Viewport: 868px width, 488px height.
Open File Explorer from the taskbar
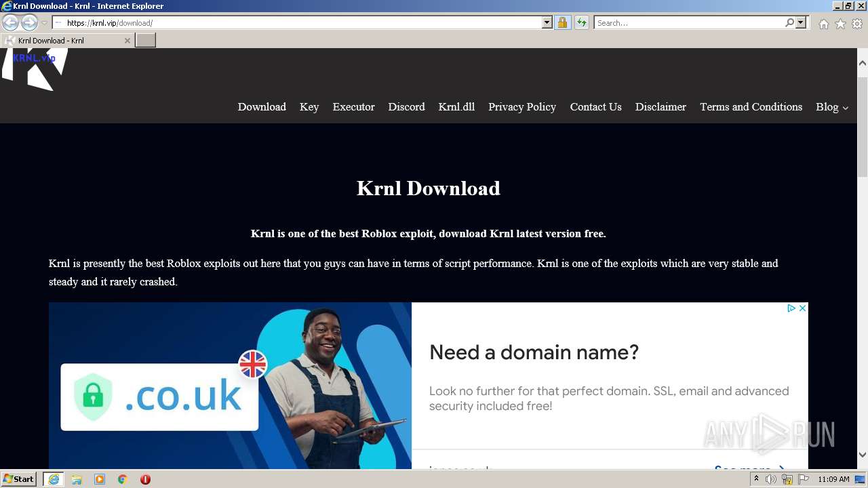pos(77,479)
